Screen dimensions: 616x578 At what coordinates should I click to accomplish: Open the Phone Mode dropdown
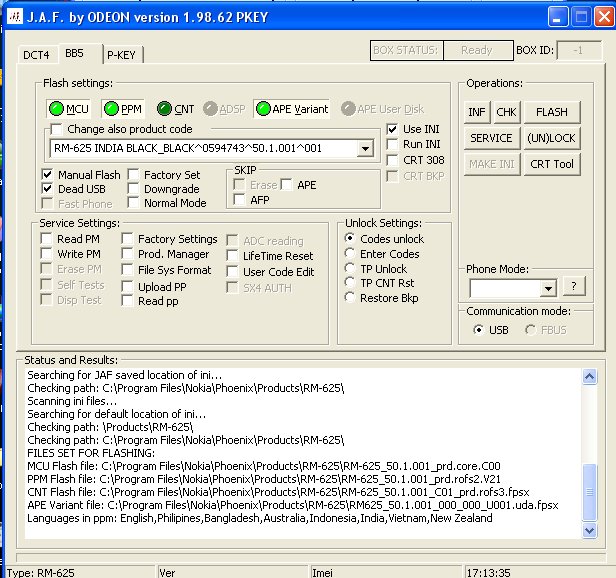[548, 289]
